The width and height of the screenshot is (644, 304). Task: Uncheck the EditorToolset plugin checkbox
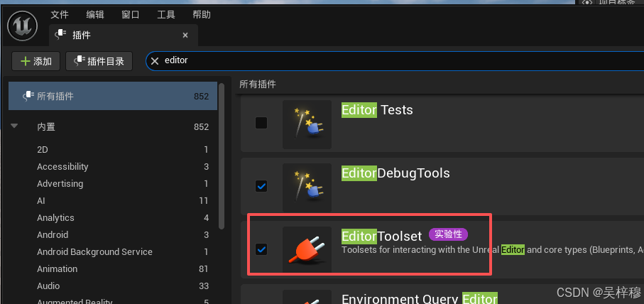coord(261,249)
